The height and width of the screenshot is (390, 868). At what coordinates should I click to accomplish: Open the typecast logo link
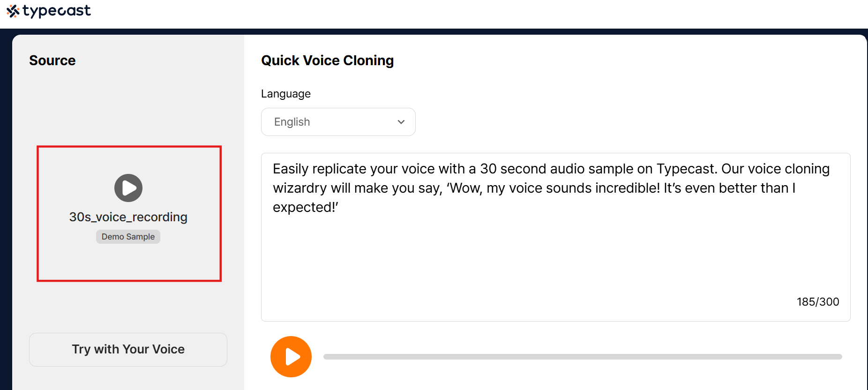(49, 11)
